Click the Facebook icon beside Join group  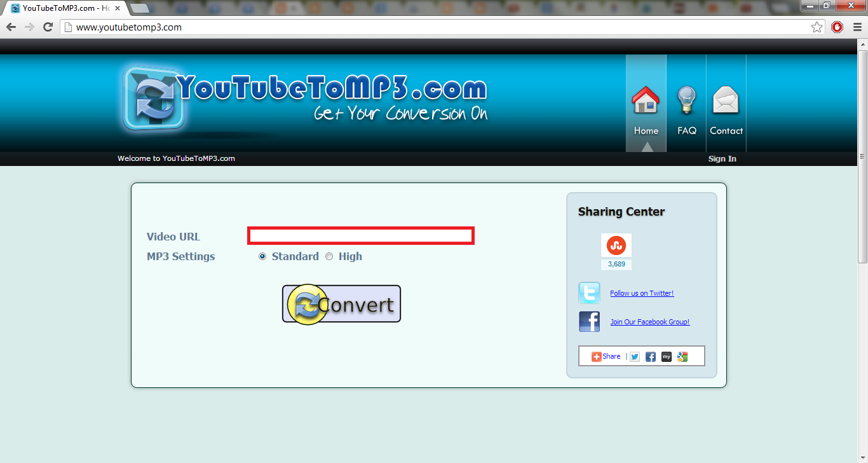tap(589, 322)
